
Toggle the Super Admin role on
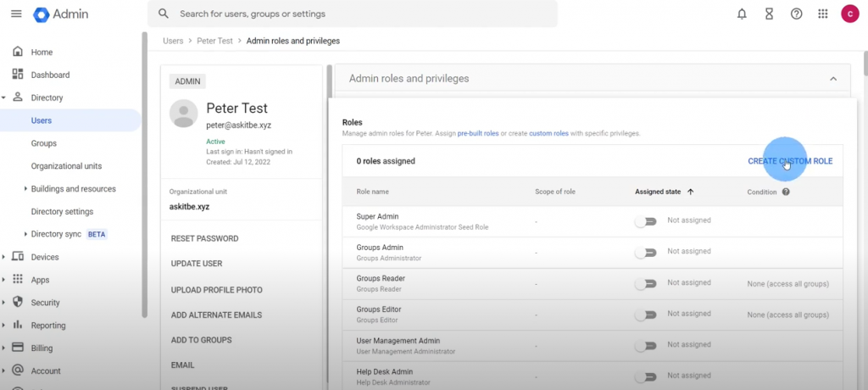646,220
